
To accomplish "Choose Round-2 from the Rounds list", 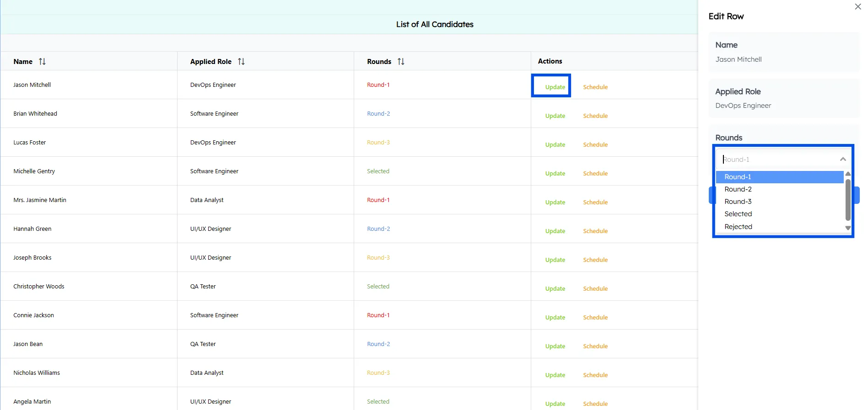I will tap(738, 189).
